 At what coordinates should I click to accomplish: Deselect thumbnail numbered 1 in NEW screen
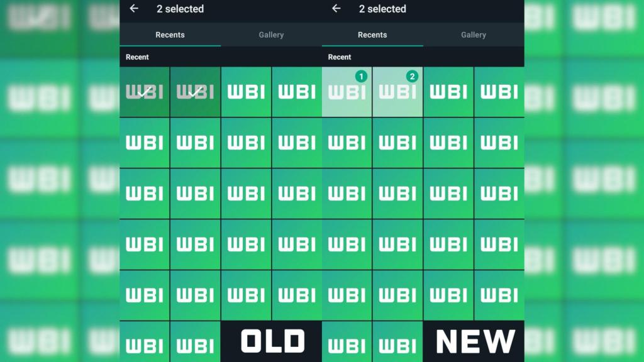point(347,92)
